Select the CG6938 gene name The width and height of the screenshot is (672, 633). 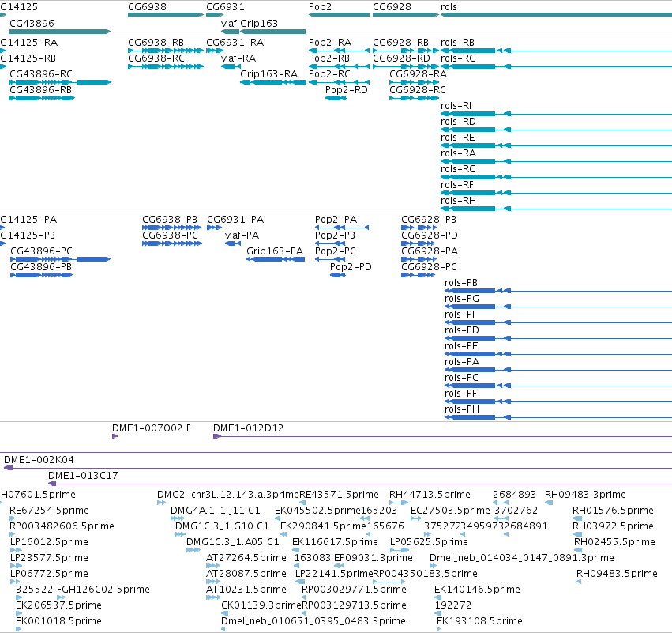tap(147, 7)
